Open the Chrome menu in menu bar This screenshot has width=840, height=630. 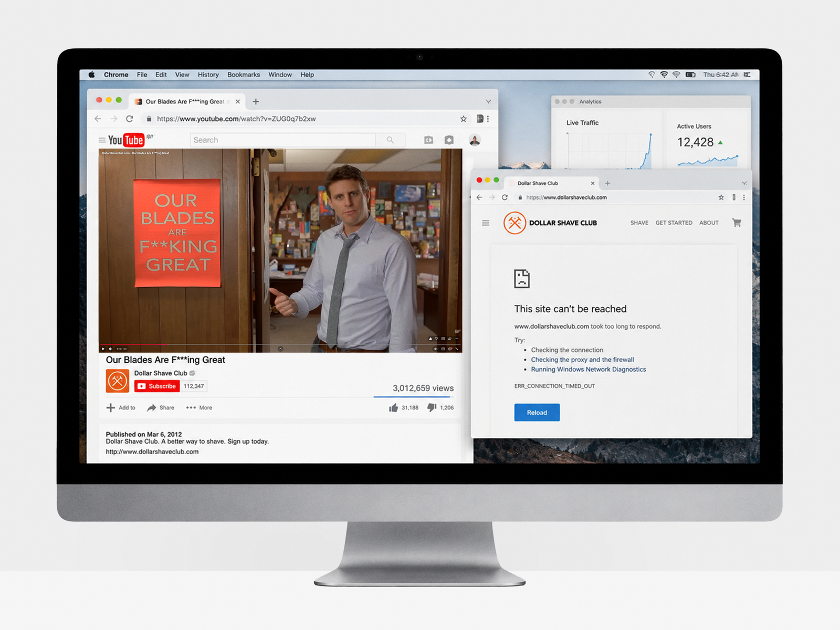pyautogui.click(x=116, y=75)
